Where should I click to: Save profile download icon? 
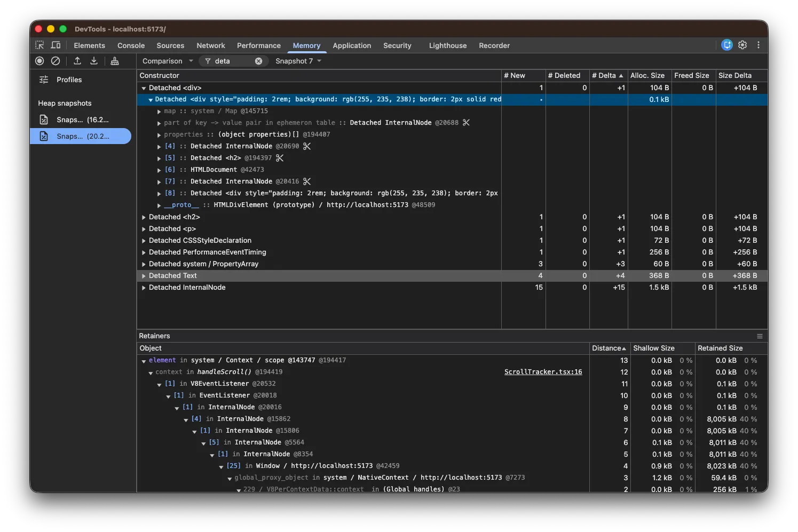tap(94, 61)
